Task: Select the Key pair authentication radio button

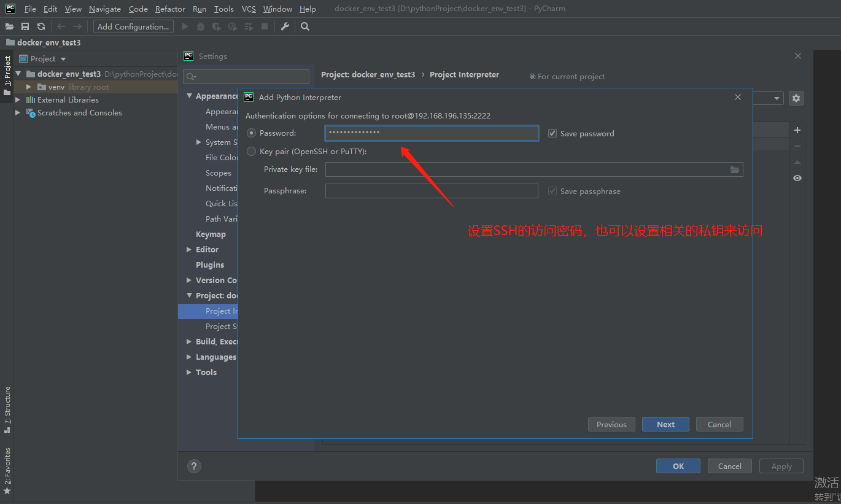Action: click(x=251, y=151)
